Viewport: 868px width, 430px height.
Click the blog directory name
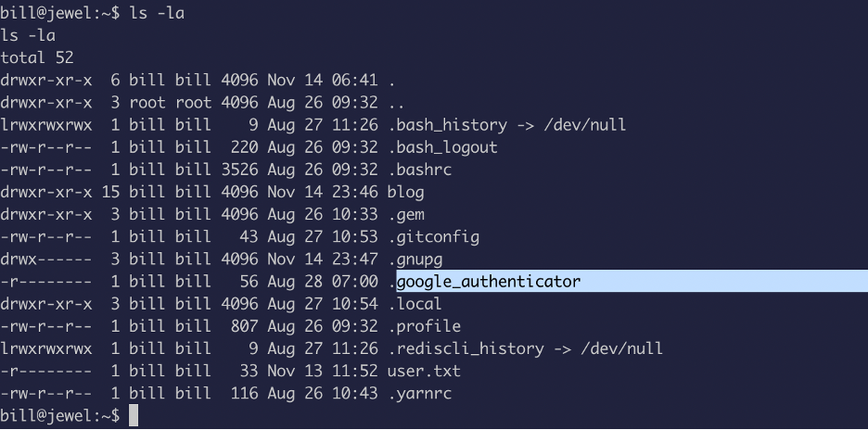click(406, 192)
